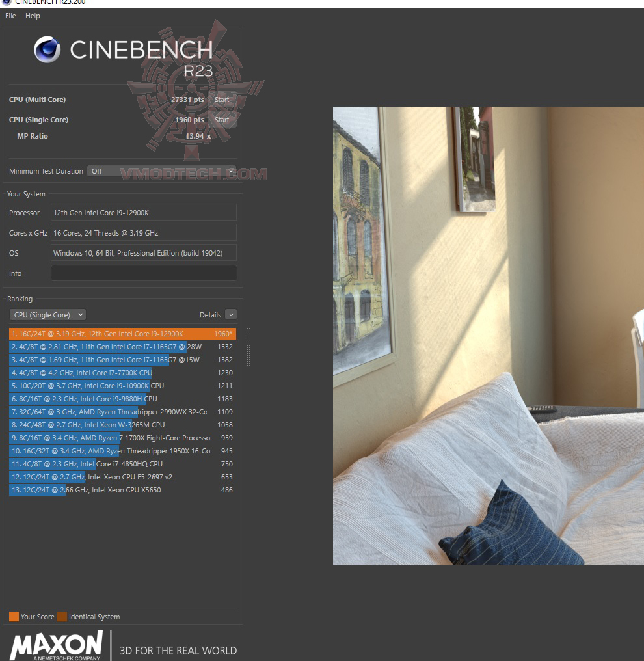The image size is (644, 661).
Task: Open the CPU (Single Core) ranking dropdown
Action: click(47, 315)
